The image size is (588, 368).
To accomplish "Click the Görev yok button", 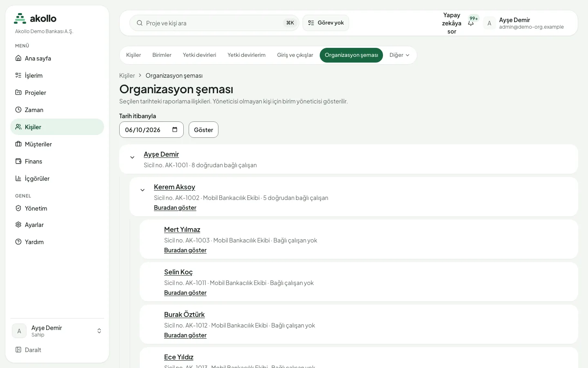I will click(x=326, y=23).
